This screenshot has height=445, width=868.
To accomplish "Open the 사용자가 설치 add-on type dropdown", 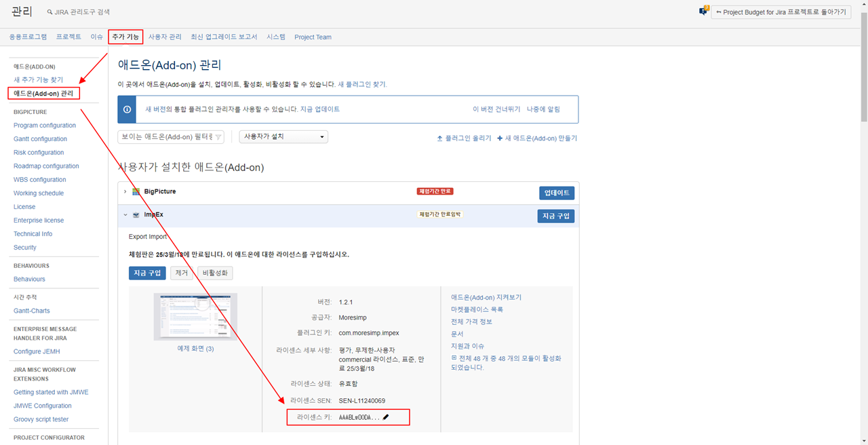I will (283, 137).
